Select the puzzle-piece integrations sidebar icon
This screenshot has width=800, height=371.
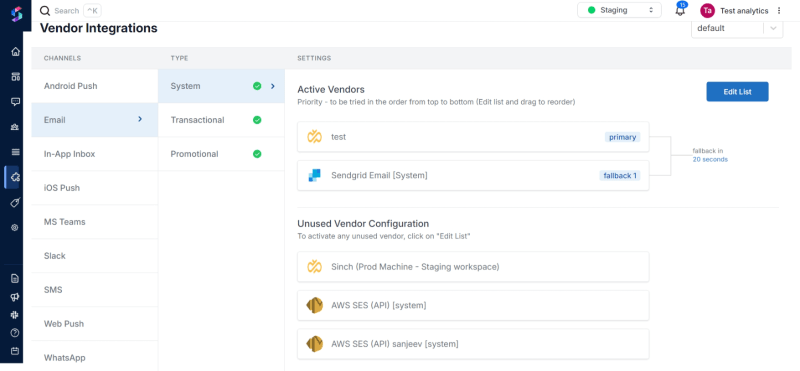pos(15,177)
